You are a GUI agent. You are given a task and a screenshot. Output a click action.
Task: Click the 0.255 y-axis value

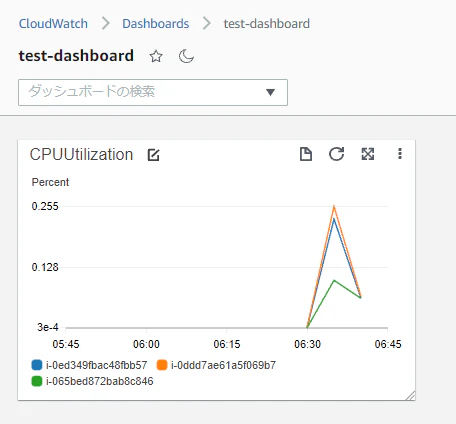(x=45, y=206)
